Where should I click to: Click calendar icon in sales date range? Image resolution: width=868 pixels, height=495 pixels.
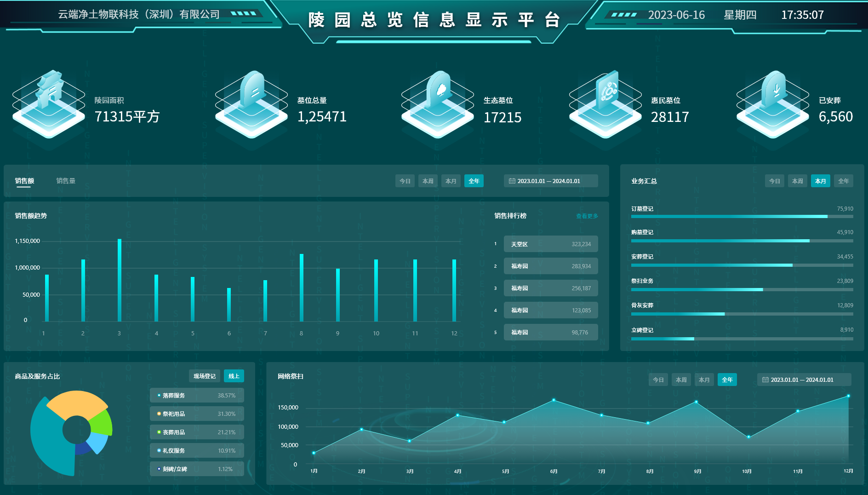tap(512, 181)
